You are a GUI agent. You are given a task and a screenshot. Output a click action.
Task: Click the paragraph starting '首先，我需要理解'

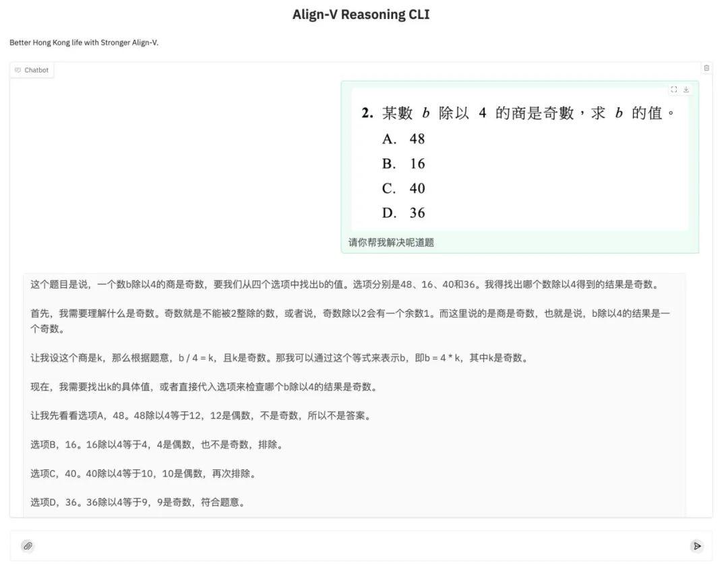click(351, 321)
